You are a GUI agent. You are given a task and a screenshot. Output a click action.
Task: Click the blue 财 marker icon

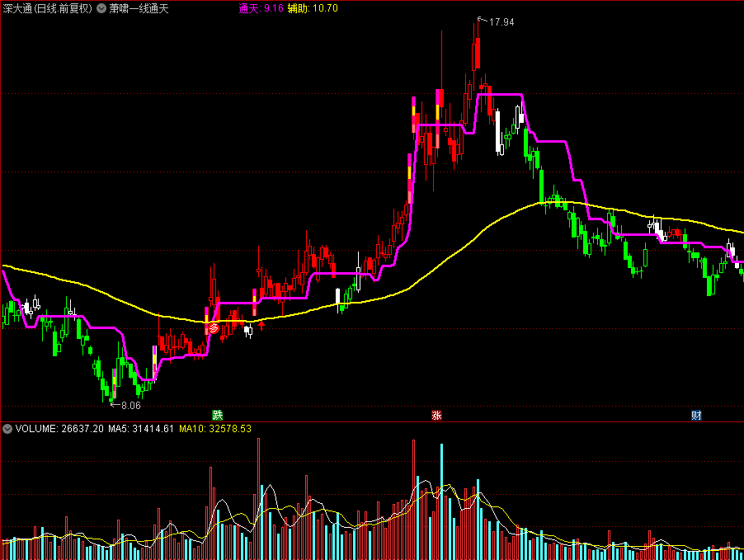[696, 415]
